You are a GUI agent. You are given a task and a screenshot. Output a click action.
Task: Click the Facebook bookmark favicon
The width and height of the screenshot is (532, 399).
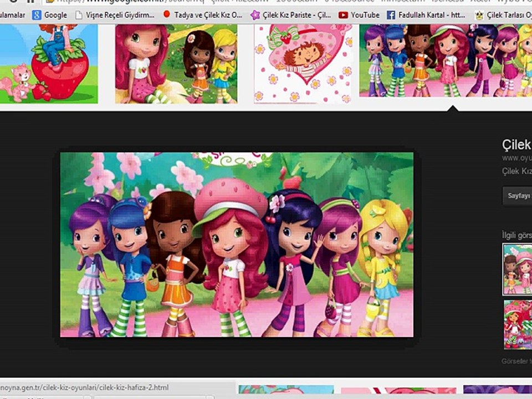[x=391, y=15]
